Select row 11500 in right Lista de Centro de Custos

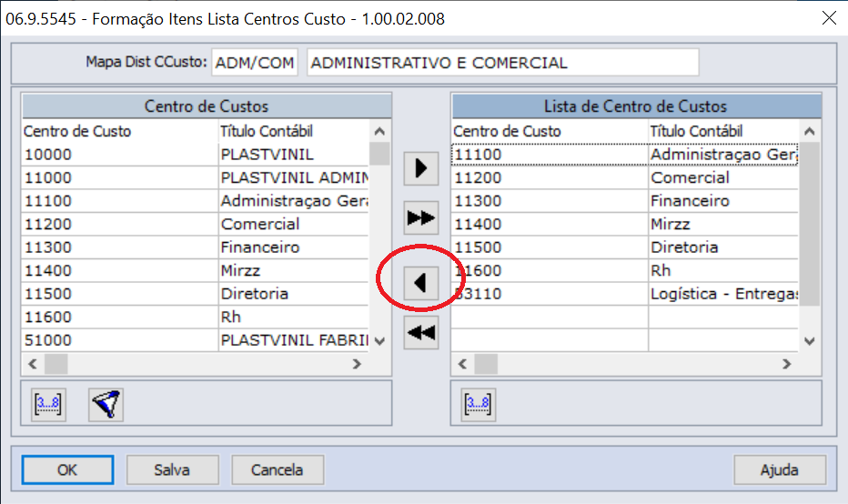(x=625, y=247)
